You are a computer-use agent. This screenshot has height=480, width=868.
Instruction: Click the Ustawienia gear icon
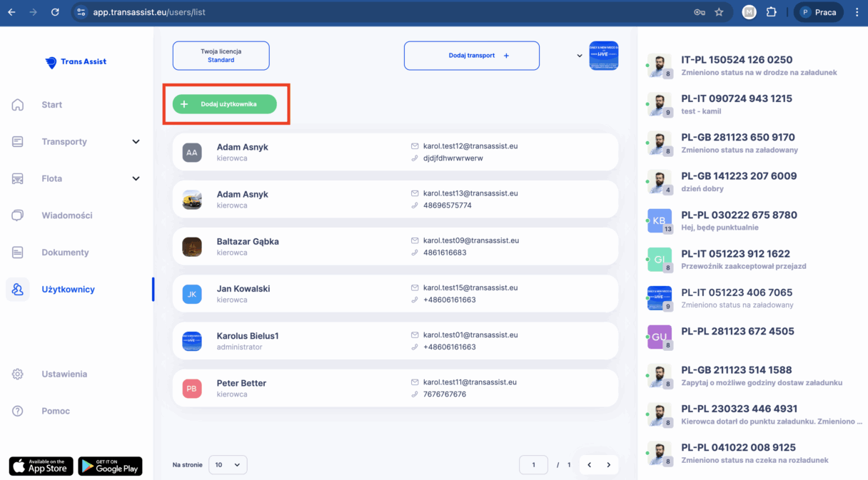pos(18,374)
